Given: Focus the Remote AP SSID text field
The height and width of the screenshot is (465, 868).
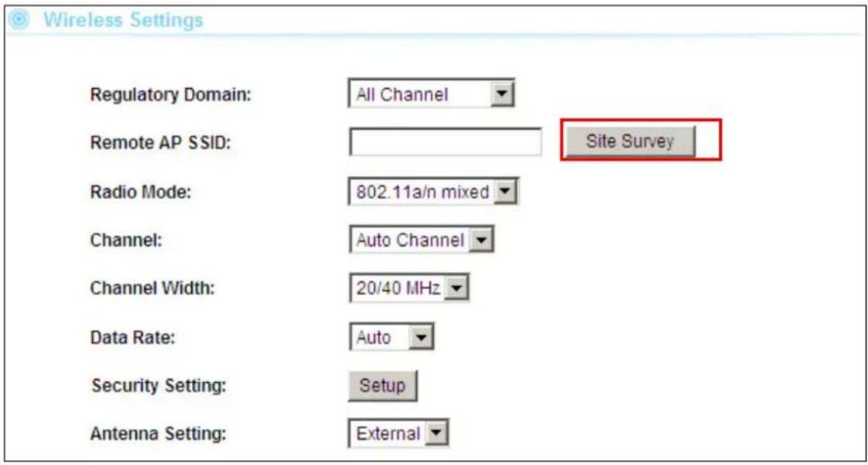Looking at the screenshot, I should tap(446, 143).
